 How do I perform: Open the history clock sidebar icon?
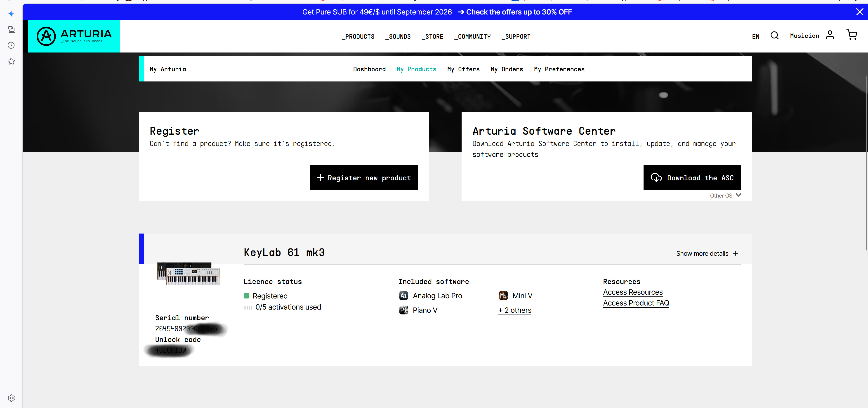(11, 45)
